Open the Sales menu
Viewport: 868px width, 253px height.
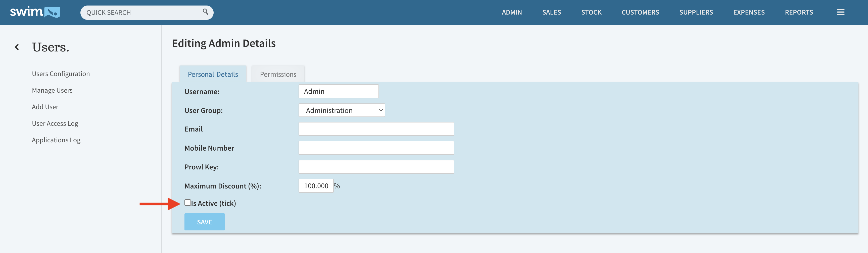(x=551, y=13)
